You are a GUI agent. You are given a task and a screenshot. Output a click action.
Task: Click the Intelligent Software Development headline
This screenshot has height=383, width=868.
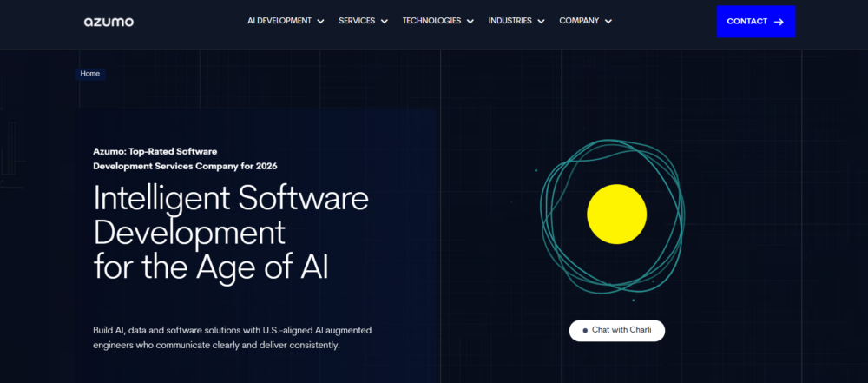tap(231, 233)
